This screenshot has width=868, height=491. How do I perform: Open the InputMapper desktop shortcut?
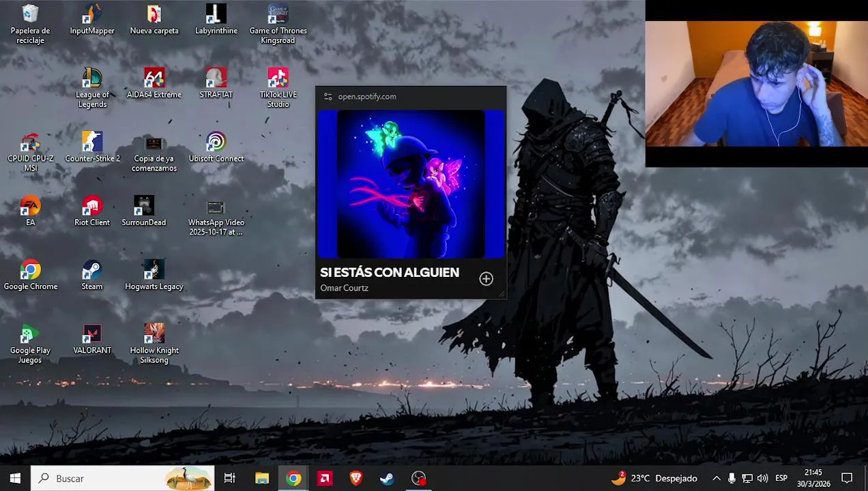coord(92,19)
